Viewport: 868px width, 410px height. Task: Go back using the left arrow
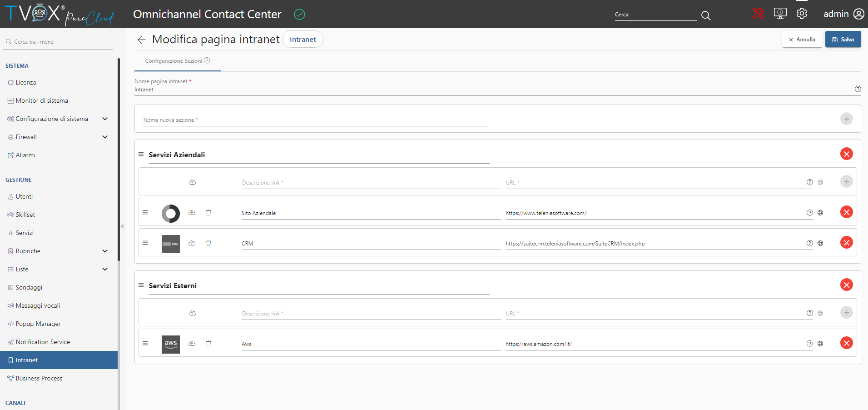click(141, 40)
